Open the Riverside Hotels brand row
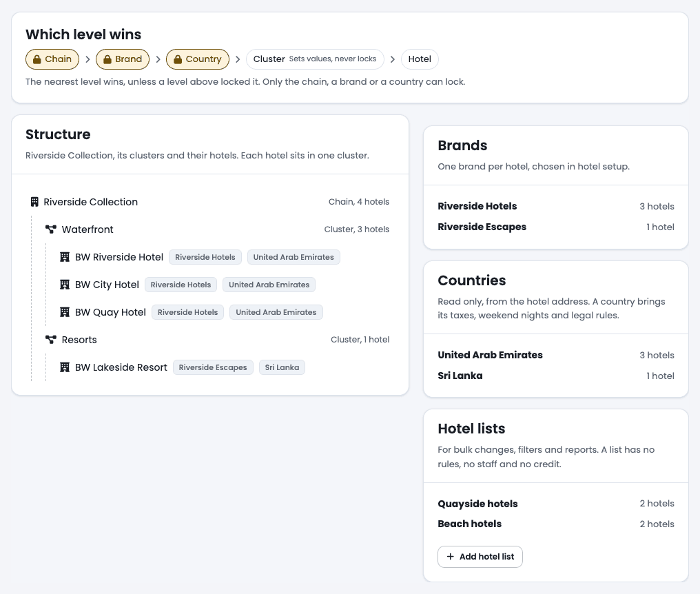 click(556, 206)
